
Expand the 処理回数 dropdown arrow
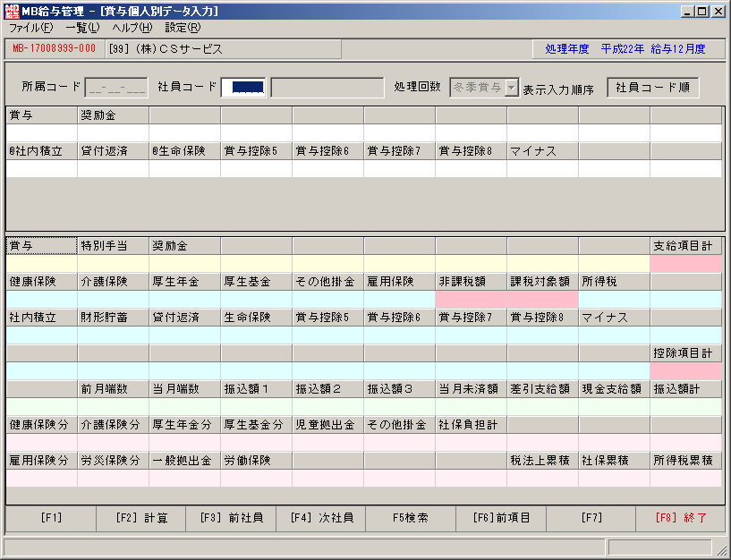[x=512, y=88]
